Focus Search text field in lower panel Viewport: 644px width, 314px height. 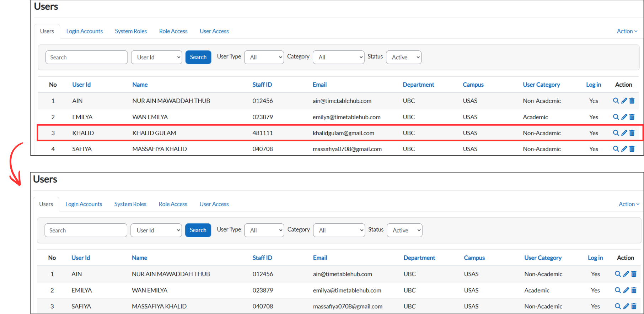(86, 230)
